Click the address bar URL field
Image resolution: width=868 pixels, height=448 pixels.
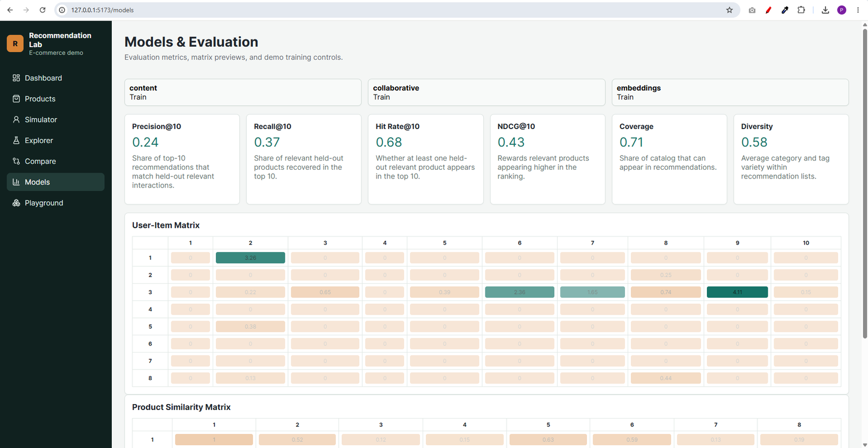[396, 10]
